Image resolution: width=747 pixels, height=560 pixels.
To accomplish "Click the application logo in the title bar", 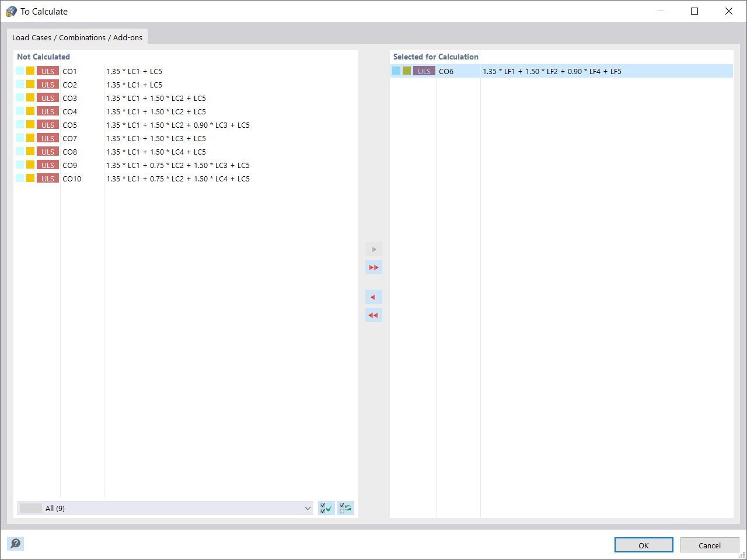I will (x=10, y=11).
